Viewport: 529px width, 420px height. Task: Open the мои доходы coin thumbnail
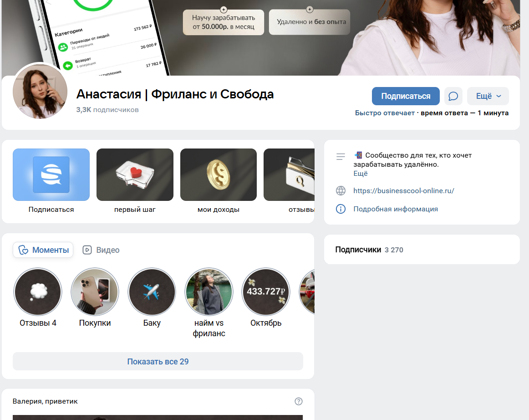coord(219,175)
